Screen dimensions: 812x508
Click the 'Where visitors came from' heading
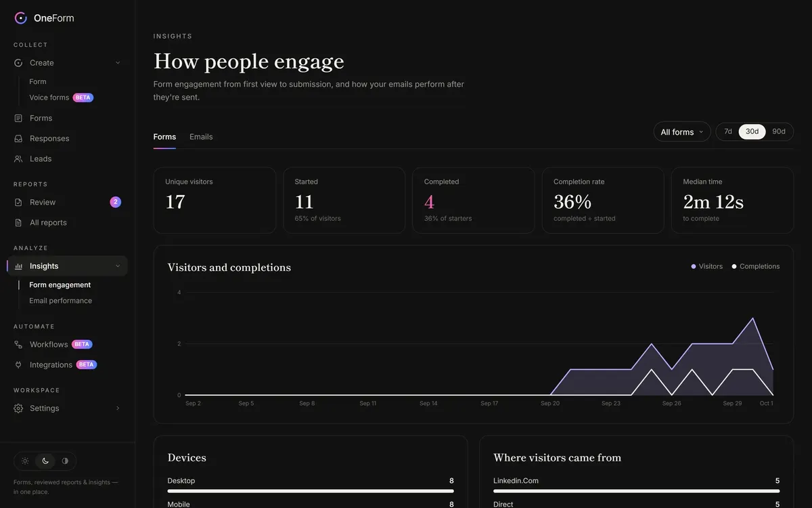click(558, 458)
